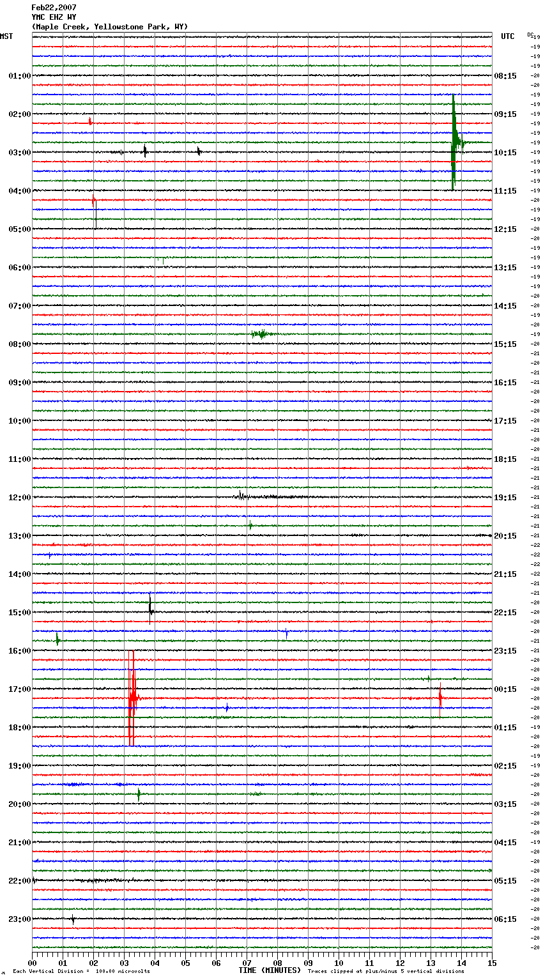Click the bottom axis tick label 00
The width and height of the screenshot is (543, 980).
click(32, 963)
